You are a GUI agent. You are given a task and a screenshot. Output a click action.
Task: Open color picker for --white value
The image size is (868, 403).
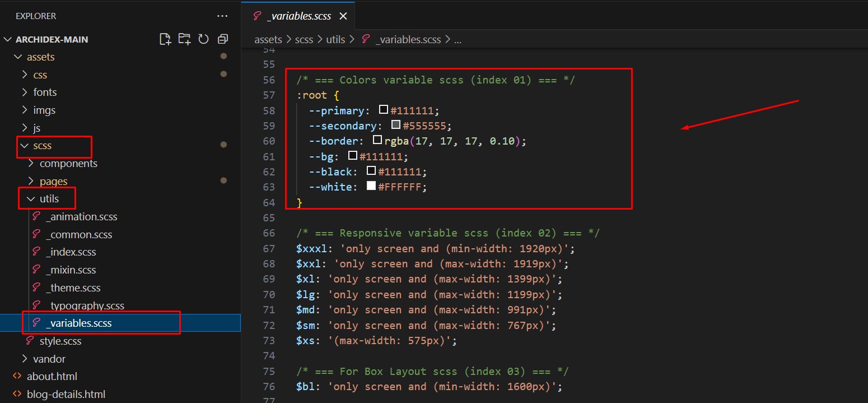pyautogui.click(x=371, y=187)
